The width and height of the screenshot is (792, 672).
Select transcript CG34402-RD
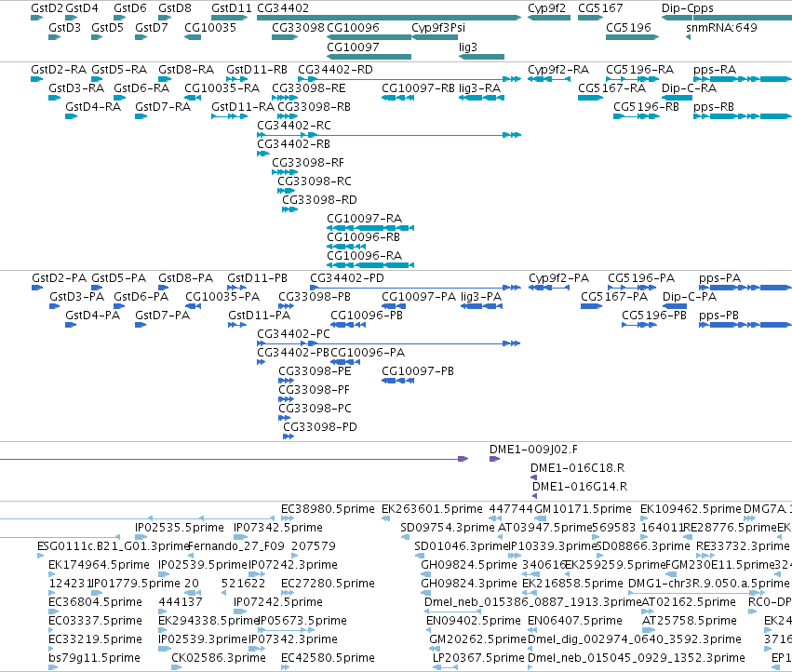tap(335, 69)
